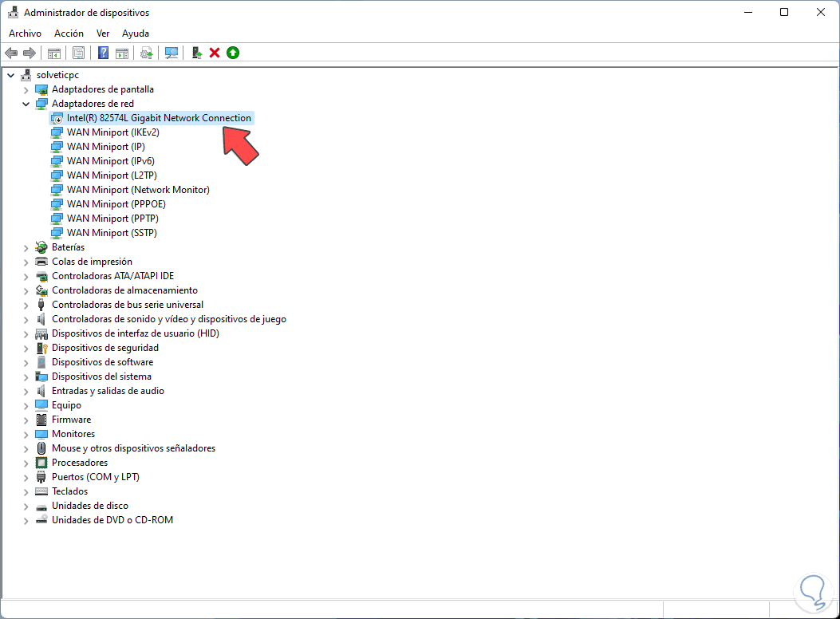Screen dimensions: 840x619
Task: Click the Unidades de DVD o CD-ROM icon
Action: [x=41, y=520]
